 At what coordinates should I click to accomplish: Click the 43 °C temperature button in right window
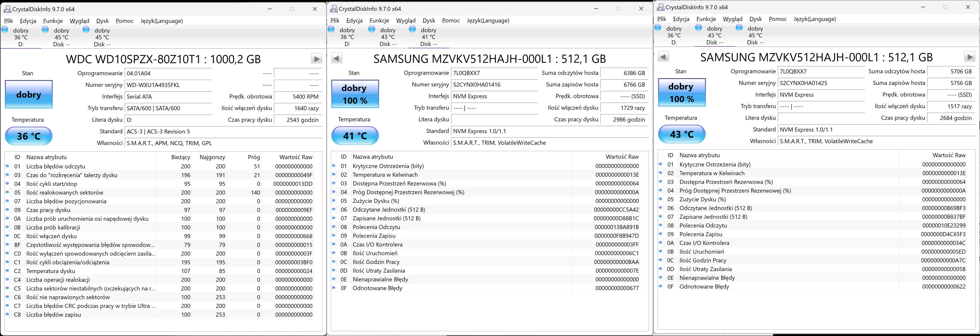(682, 134)
